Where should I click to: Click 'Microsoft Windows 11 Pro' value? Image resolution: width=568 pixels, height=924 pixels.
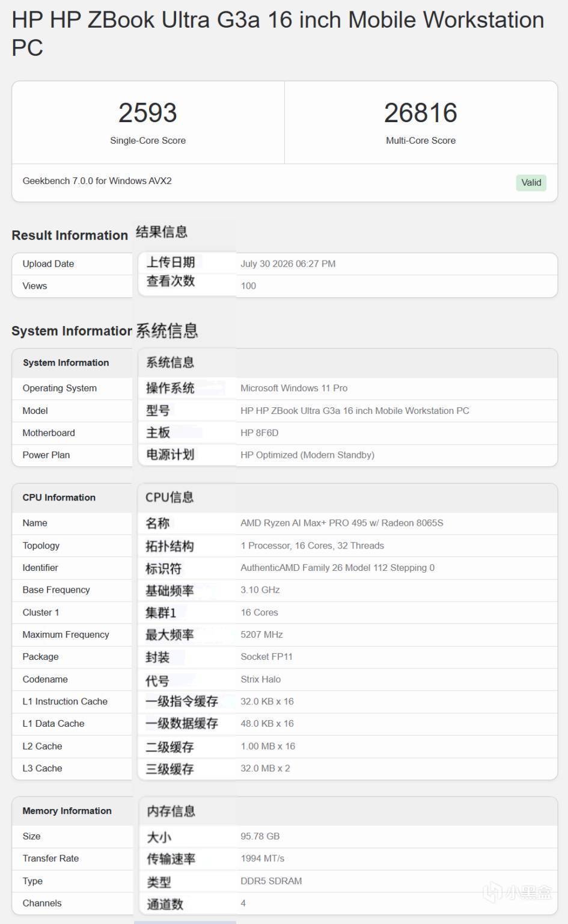pos(294,388)
